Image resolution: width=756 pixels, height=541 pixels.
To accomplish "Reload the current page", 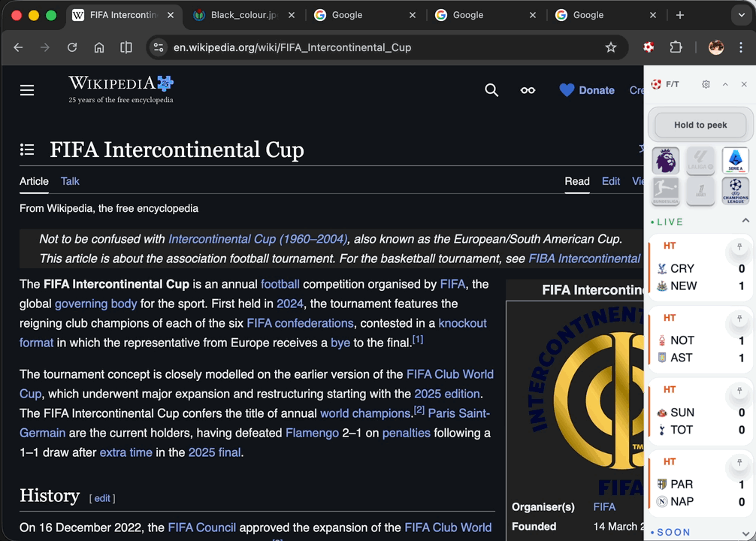I will coord(72,47).
